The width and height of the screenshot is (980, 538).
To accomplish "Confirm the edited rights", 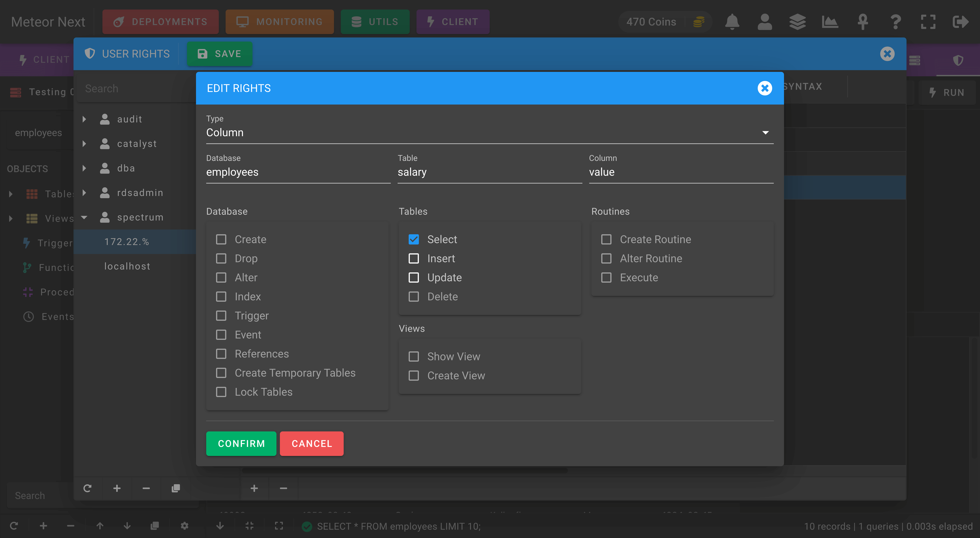I will click(x=241, y=444).
